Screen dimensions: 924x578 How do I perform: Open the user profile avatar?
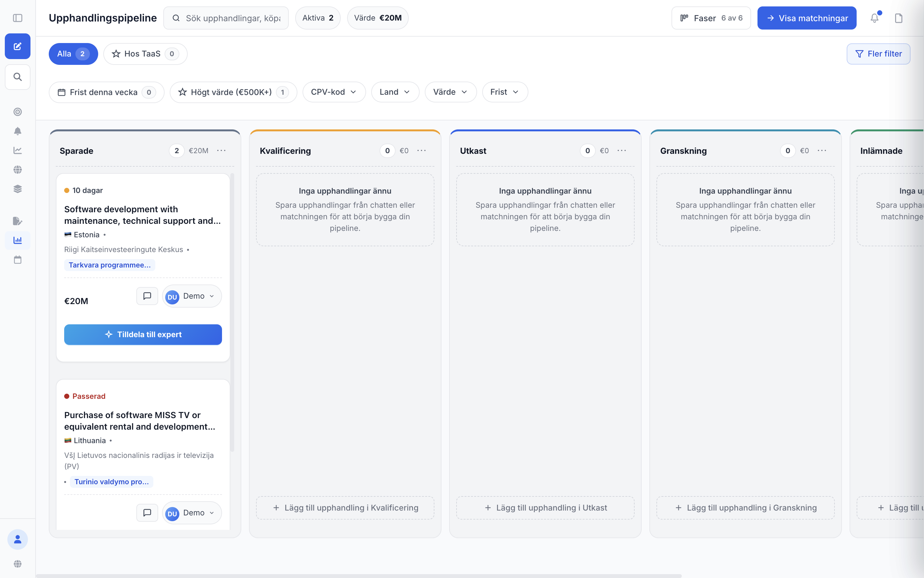(18, 539)
